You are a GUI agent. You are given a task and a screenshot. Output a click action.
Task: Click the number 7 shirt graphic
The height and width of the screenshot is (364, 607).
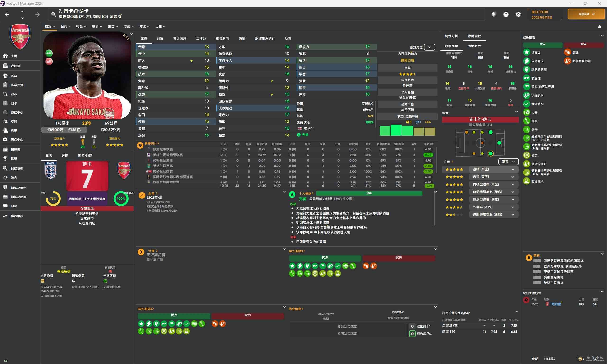pos(87,176)
